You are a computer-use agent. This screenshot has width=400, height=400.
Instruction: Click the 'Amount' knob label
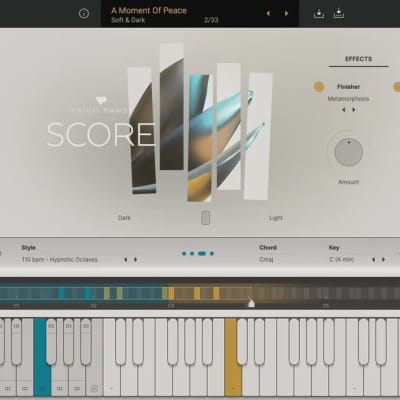[349, 182]
